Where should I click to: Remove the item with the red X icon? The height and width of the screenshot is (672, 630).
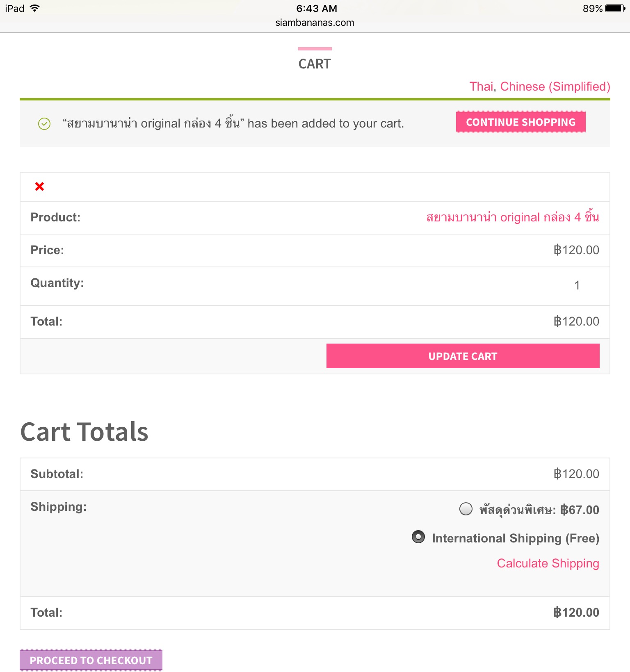pyautogui.click(x=39, y=187)
